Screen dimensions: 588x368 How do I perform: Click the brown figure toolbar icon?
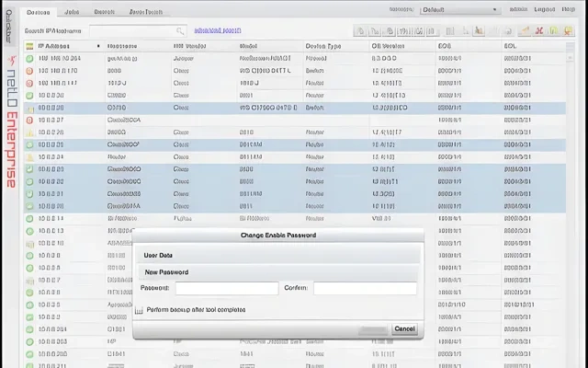479,31
